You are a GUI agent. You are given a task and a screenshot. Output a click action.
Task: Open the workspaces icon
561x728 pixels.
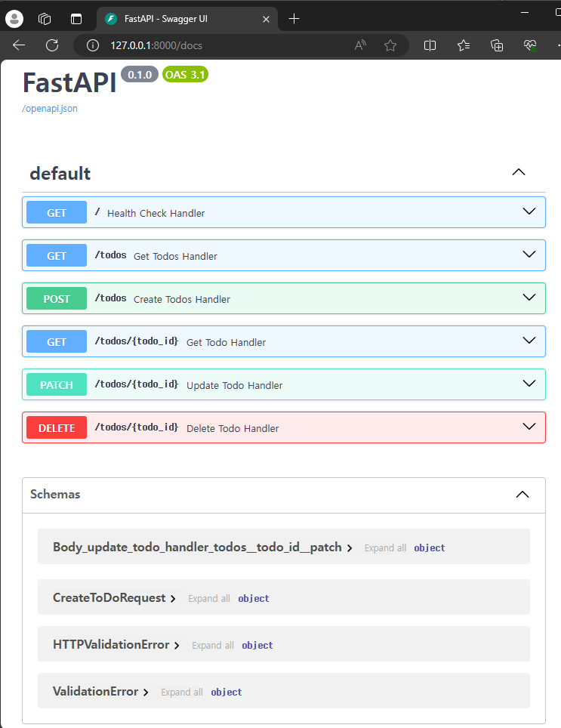(45, 19)
